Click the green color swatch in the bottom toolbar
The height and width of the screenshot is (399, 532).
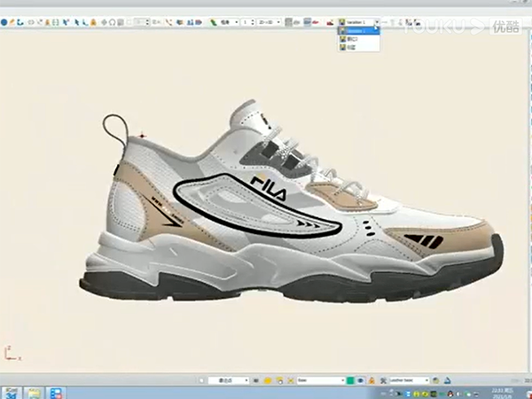(x=350, y=380)
